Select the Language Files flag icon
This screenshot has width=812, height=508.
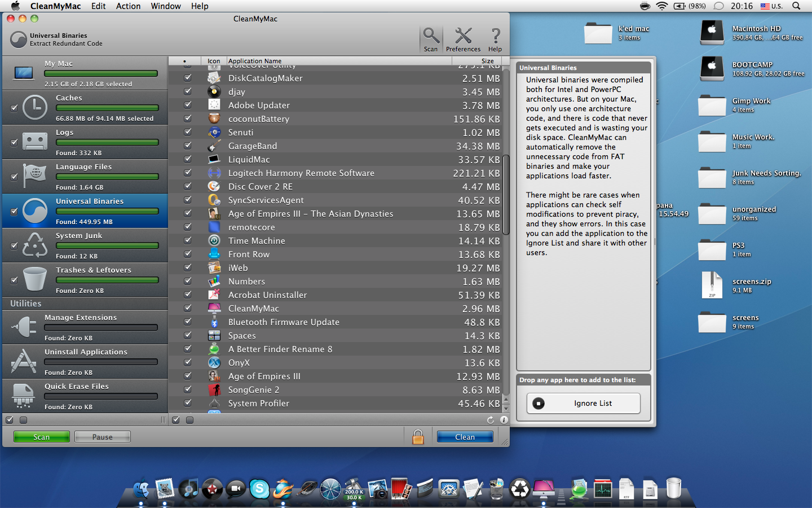[35, 176]
